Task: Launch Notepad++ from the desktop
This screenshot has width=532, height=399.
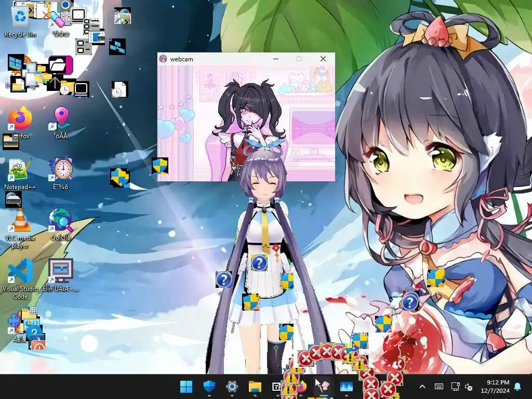Action: click(20, 174)
